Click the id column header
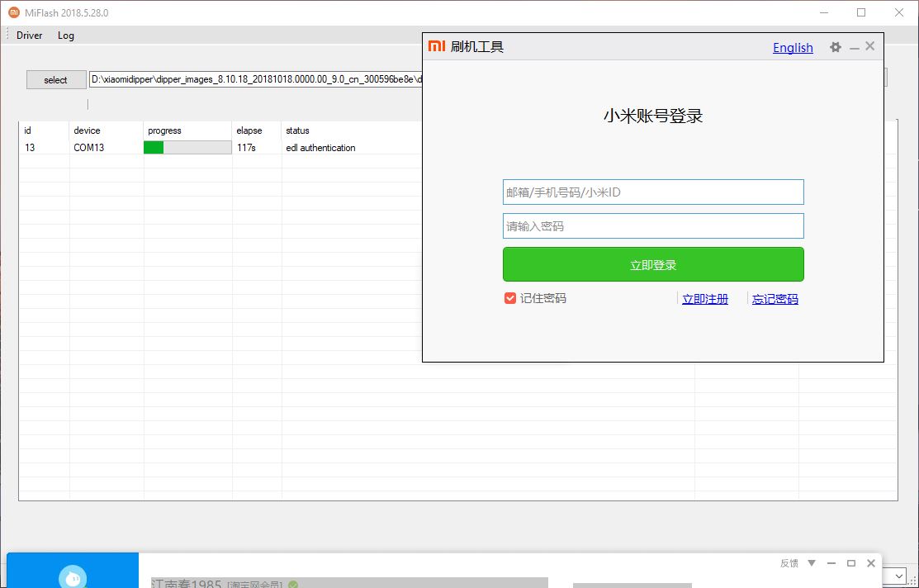Image resolution: width=919 pixels, height=588 pixels. click(44, 130)
